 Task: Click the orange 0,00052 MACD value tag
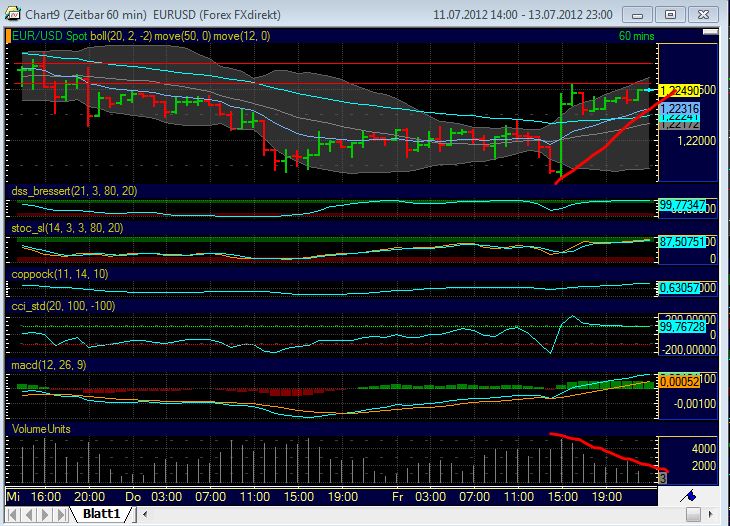click(679, 382)
